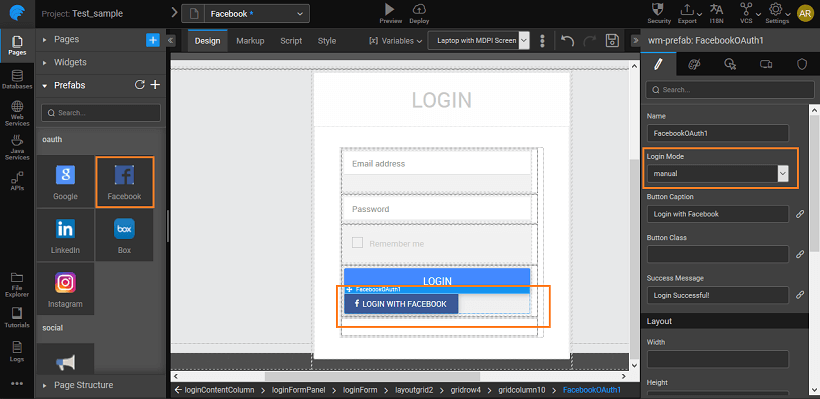Toggle the Remember me checkbox

tap(358, 243)
